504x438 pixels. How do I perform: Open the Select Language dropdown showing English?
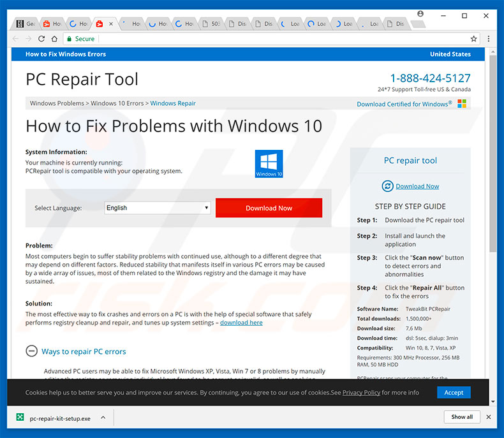[158, 208]
